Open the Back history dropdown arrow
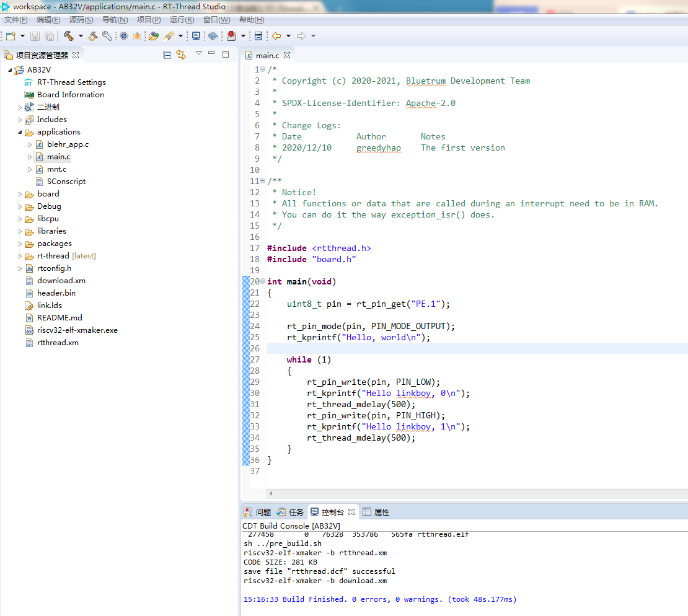Image resolution: width=688 pixels, height=616 pixels. pos(288,36)
